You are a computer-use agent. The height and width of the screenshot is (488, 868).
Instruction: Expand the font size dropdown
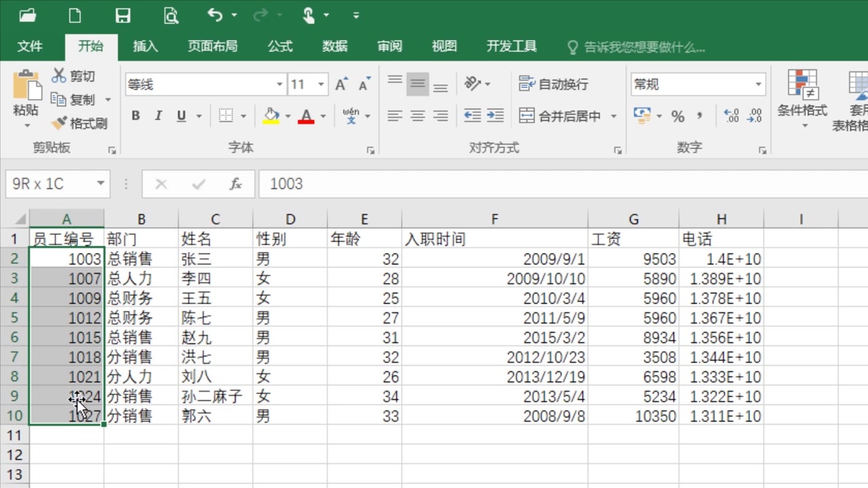point(321,85)
